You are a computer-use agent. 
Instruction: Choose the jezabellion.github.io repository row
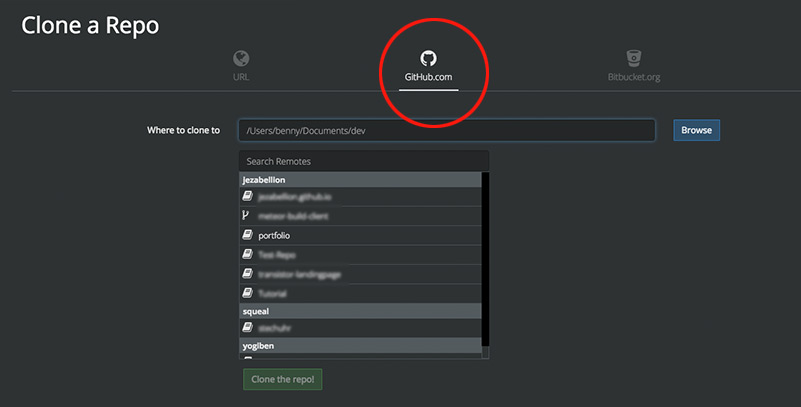pos(360,197)
